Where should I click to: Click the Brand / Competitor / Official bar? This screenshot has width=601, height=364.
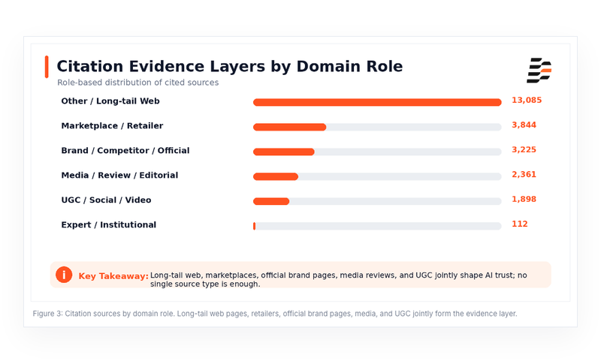click(x=284, y=152)
